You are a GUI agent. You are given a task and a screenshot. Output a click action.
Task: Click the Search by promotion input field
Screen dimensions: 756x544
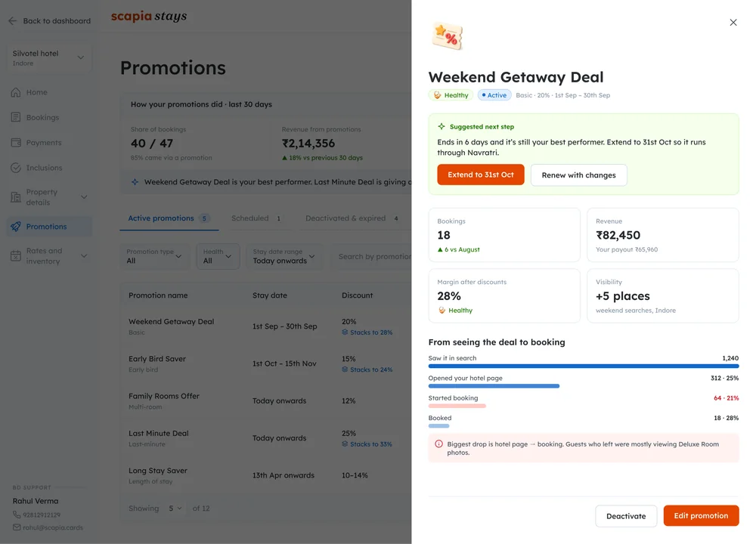pos(371,256)
